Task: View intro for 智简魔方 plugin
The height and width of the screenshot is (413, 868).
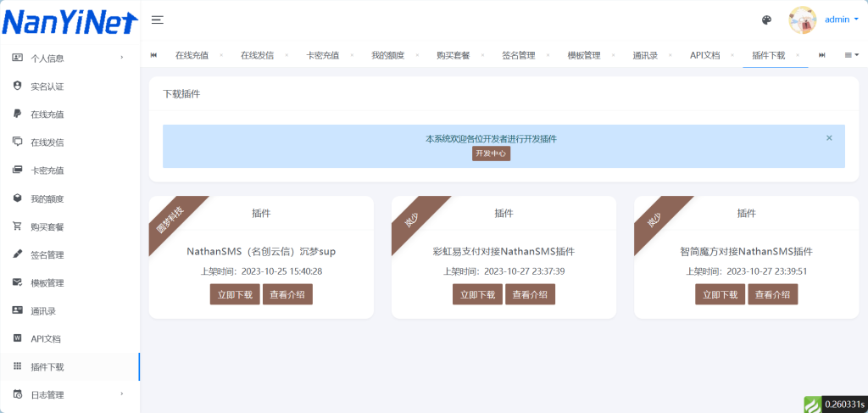Action: tap(773, 294)
